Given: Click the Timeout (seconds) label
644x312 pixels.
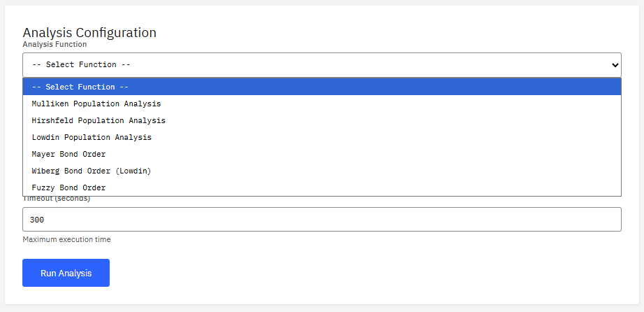Looking at the screenshot, I should (57, 199).
